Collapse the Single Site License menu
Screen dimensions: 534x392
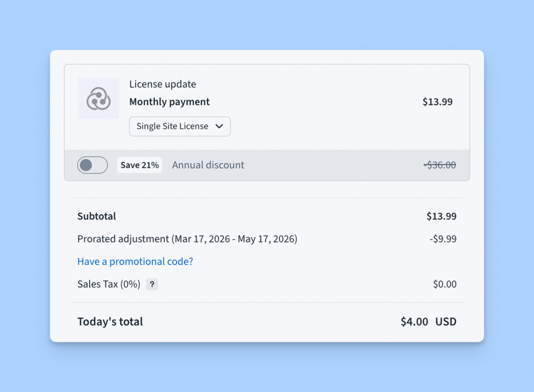pos(179,126)
